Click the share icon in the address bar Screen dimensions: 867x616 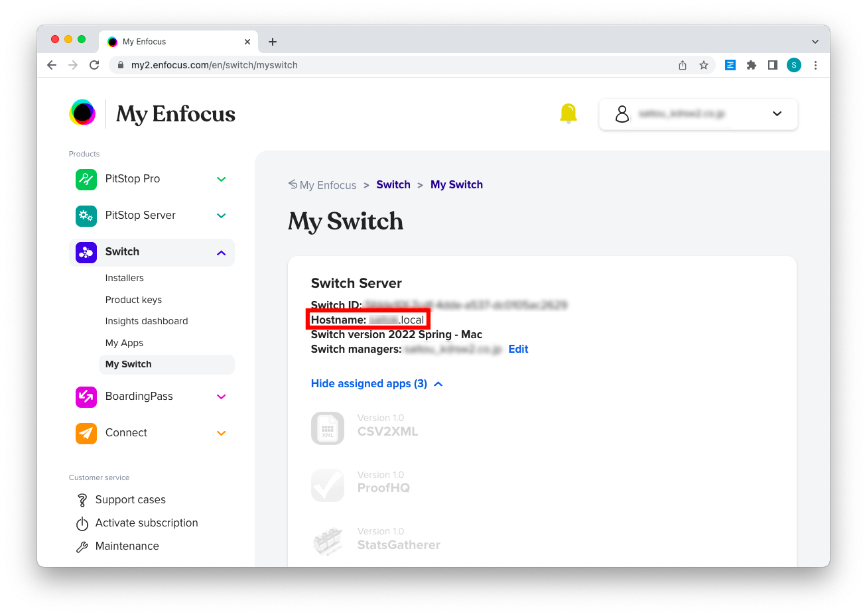(x=683, y=65)
